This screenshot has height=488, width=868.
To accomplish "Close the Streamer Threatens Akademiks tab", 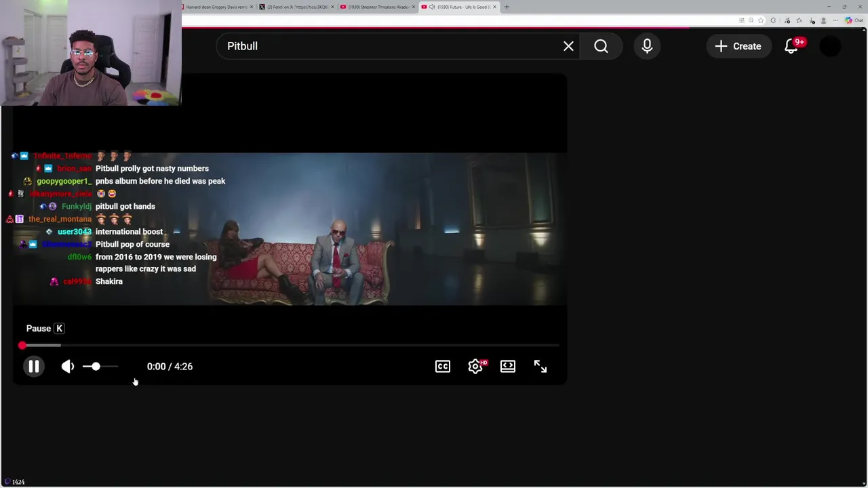I will click(x=414, y=7).
